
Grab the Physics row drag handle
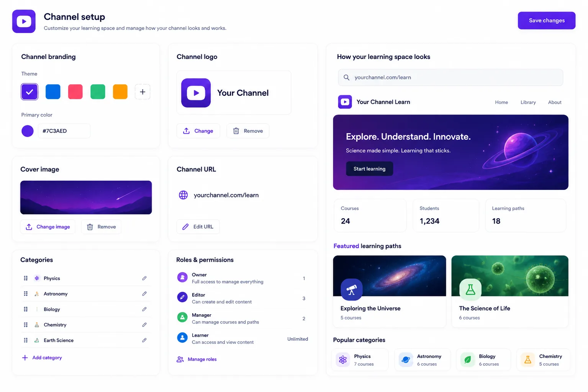[26, 278]
